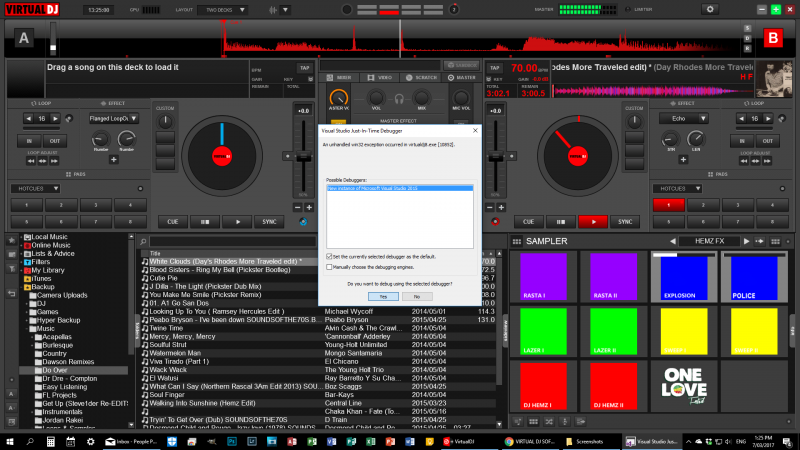
Task: Click deck A loop halve arrow
Action: pyautogui.click(x=29, y=118)
